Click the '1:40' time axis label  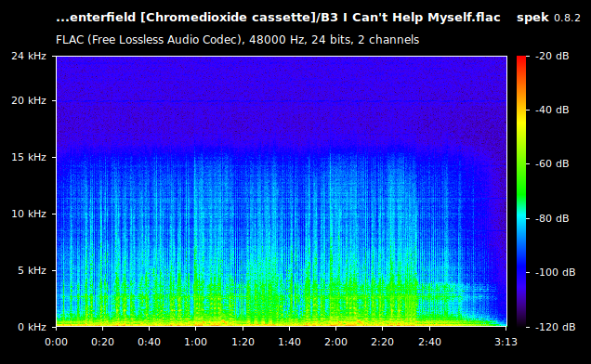[289, 342]
